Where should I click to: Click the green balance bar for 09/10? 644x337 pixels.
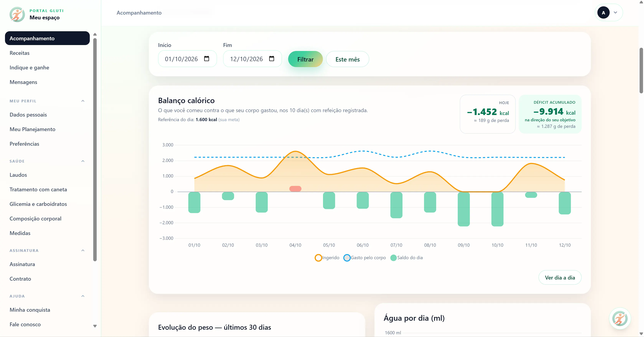click(x=464, y=209)
